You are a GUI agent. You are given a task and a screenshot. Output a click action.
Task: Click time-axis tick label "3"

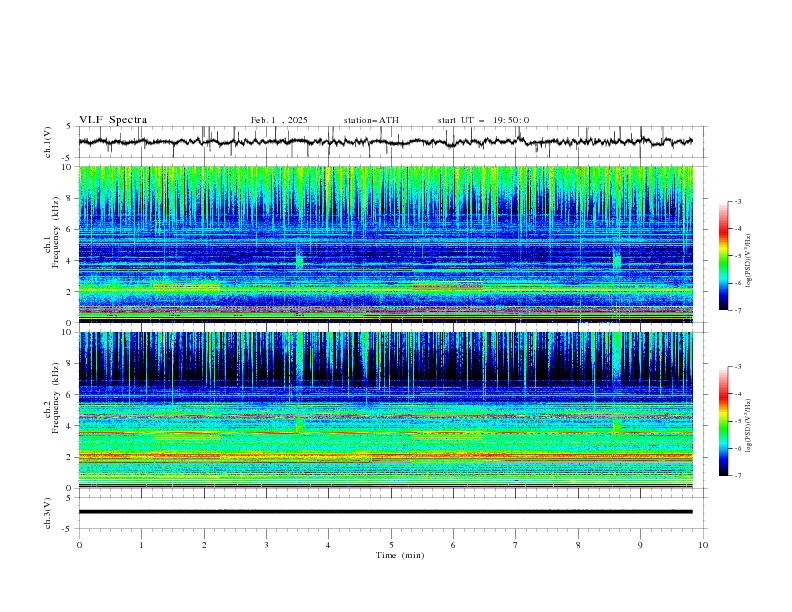[266, 545]
